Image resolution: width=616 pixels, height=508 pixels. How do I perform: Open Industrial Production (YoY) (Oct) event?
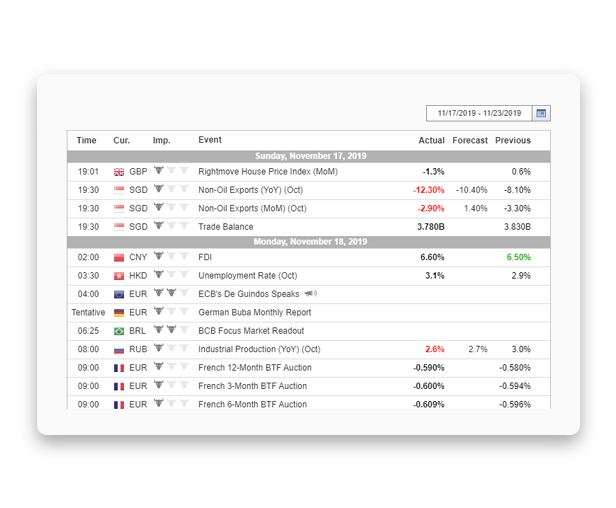click(259, 349)
